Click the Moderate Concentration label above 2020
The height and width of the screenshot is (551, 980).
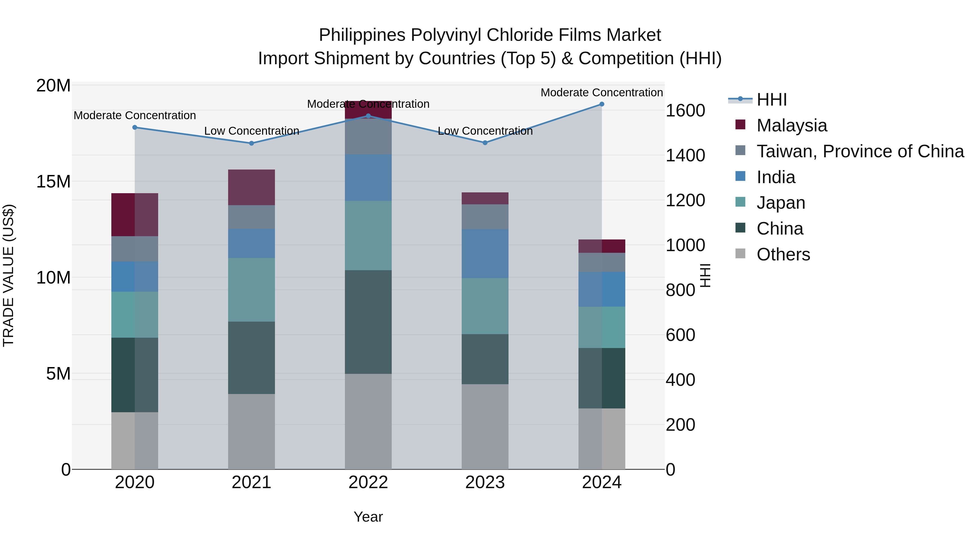(135, 115)
